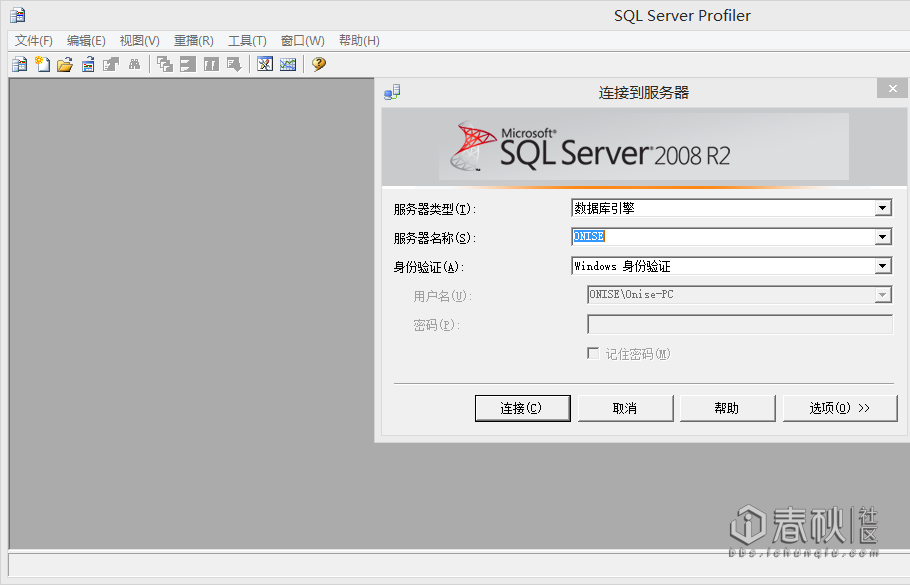
Task: Open the 工具(T) menu
Action: 247,41
